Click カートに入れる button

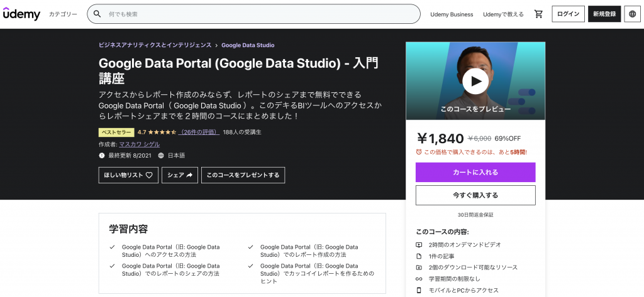pyautogui.click(x=475, y=172)
